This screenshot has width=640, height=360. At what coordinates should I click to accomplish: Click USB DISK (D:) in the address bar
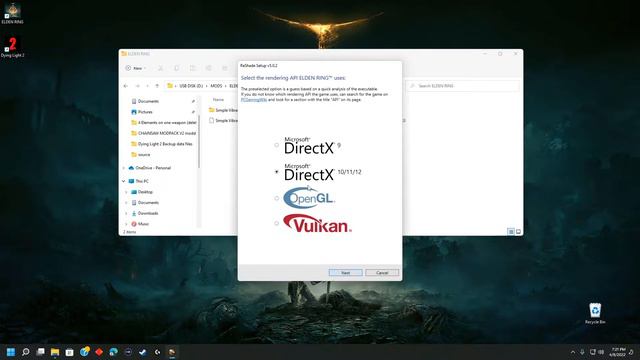click(191, 86)
